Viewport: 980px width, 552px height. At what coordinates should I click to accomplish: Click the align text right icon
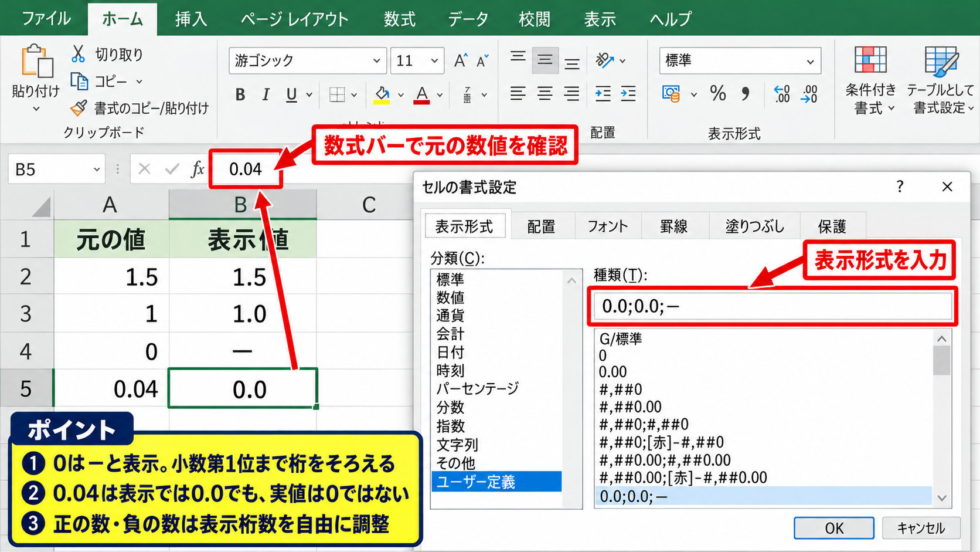point(571,93)
